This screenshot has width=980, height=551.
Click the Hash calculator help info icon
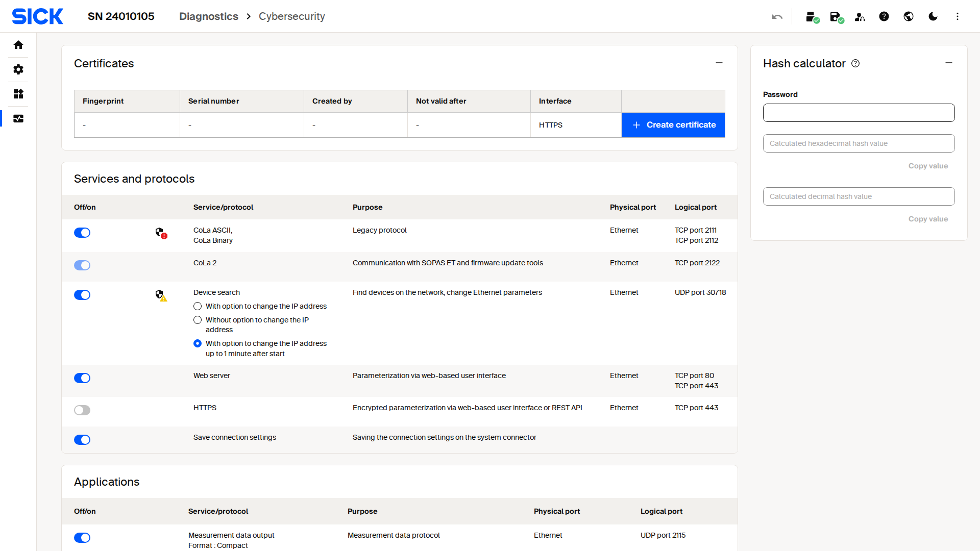click(x=856, y=63)
